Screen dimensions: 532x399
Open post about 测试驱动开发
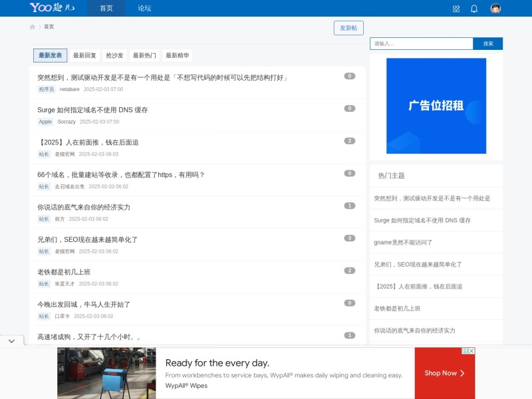(x=162, y=78)
